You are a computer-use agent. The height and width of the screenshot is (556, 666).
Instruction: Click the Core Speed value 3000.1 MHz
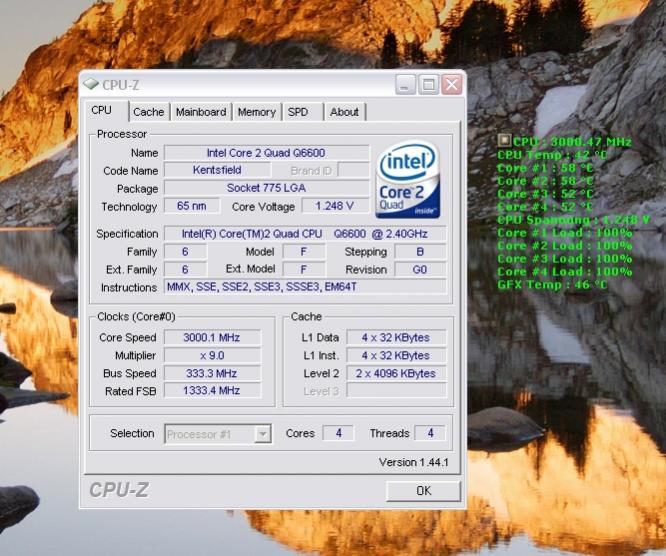coord(212,338)
